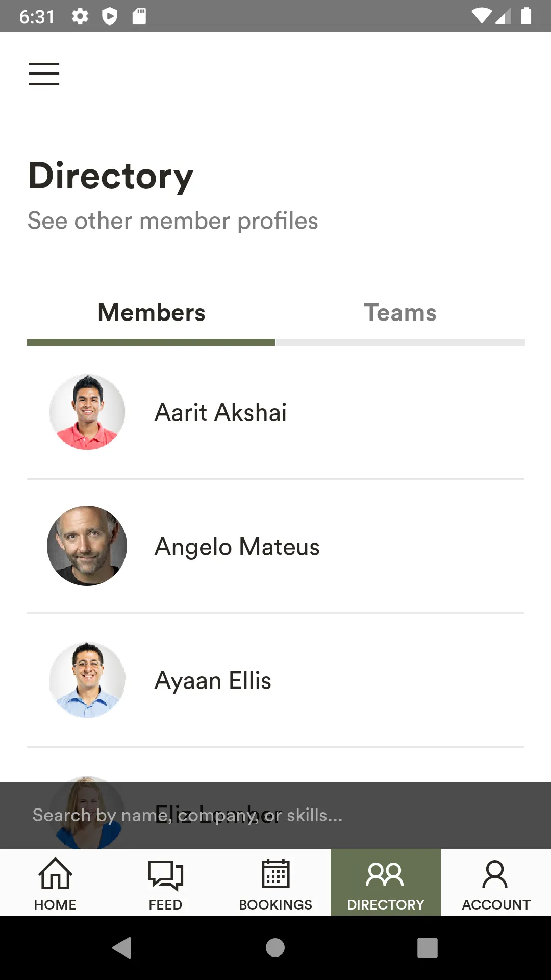Tap the Android recent apps square
Image resolution: width=551 pixels, height=980 pixels.
(428, 948)
